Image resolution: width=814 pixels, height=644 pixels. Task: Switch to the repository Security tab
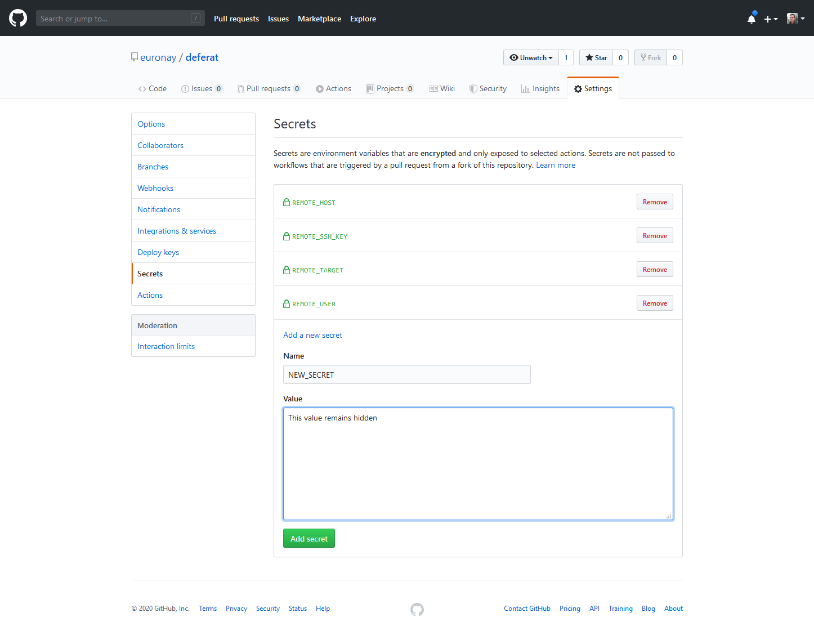coord(488,88)
